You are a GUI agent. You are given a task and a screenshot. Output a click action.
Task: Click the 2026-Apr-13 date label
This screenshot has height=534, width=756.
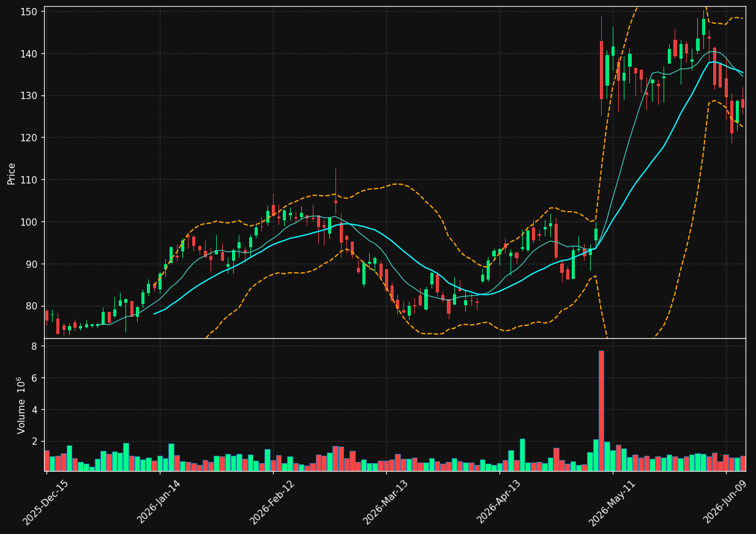coord(500,502)
